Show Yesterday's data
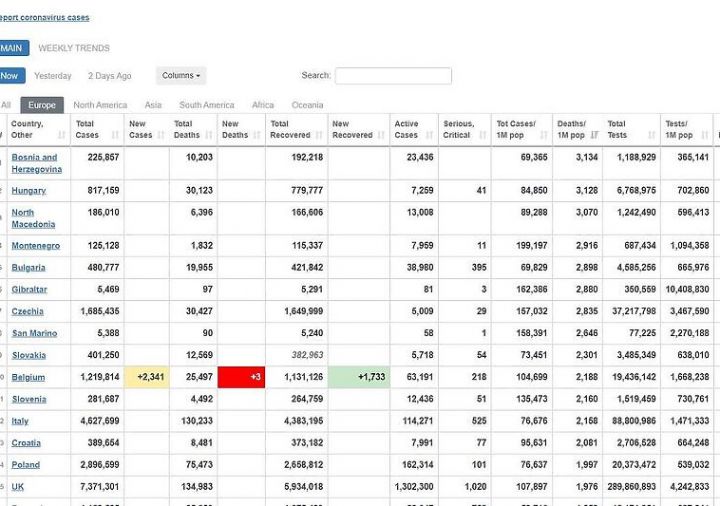720x506 pixels. [53, 76]
